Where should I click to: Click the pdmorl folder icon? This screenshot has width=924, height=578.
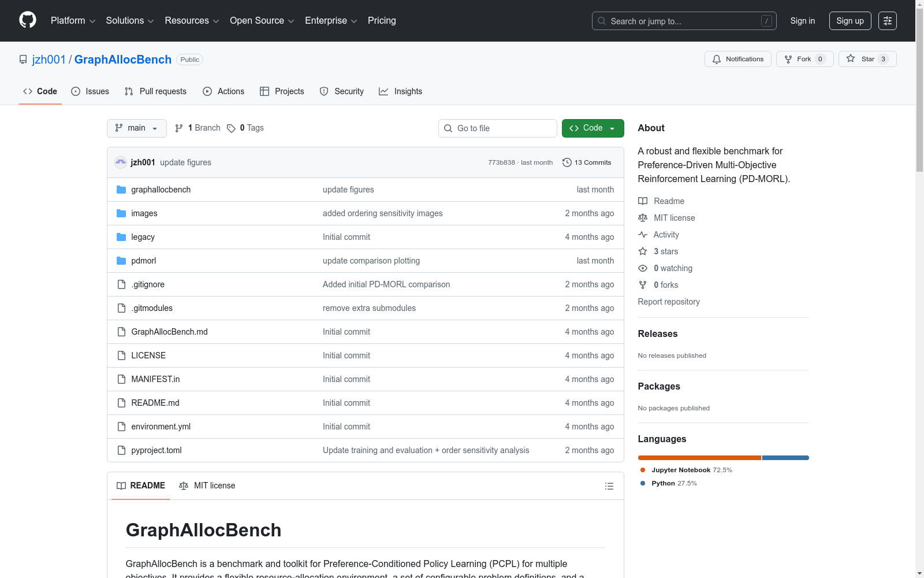click(121, 261)
